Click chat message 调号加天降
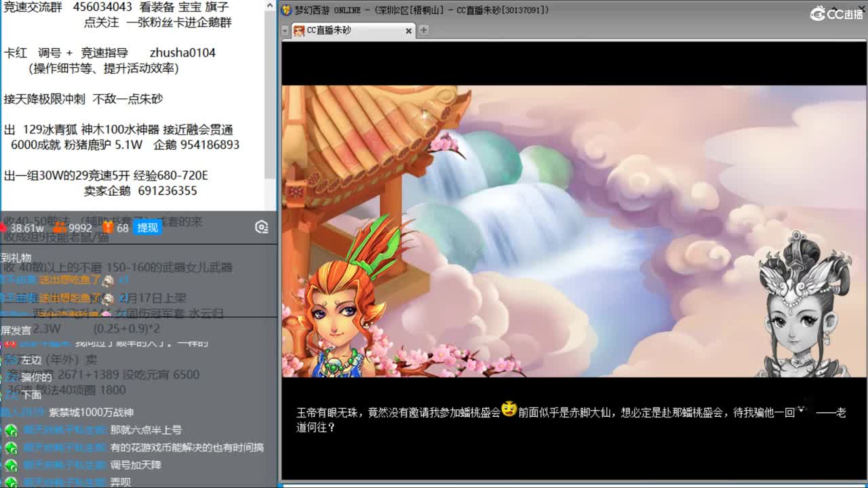 coord(136,465)
